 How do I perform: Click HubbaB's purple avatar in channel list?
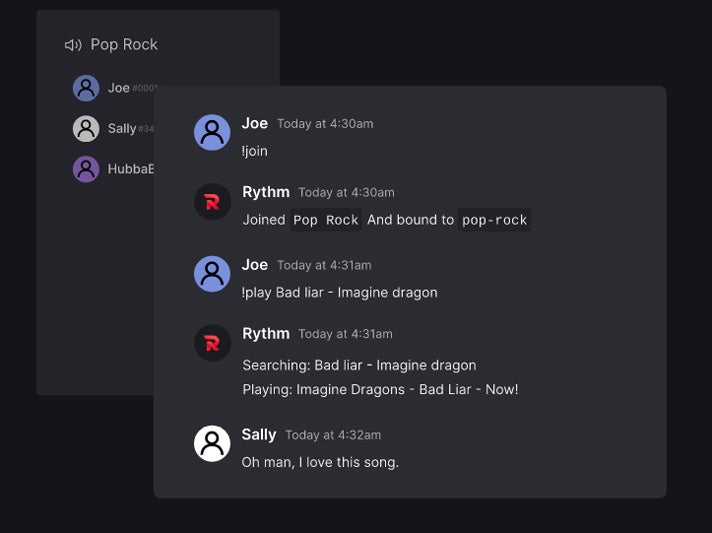point(86,169)
